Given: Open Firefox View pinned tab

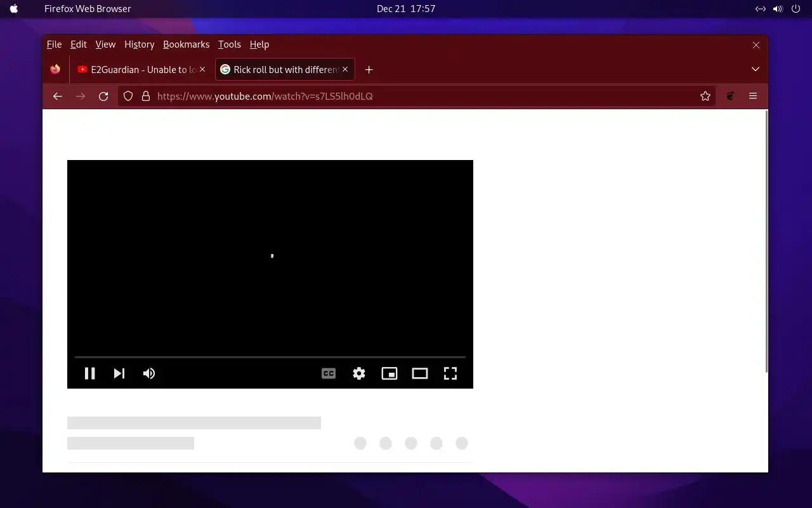Looking at the screenshot, I should 56,70.
